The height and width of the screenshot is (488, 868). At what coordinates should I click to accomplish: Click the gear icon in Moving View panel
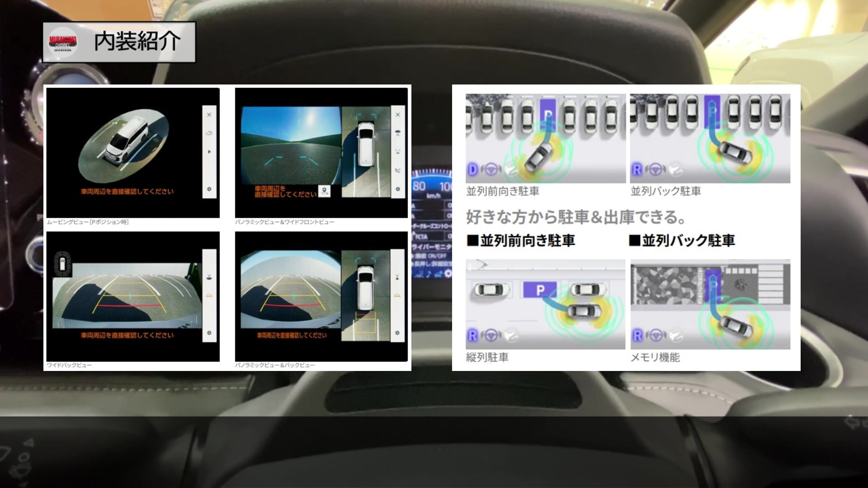(x=209, y=189)
